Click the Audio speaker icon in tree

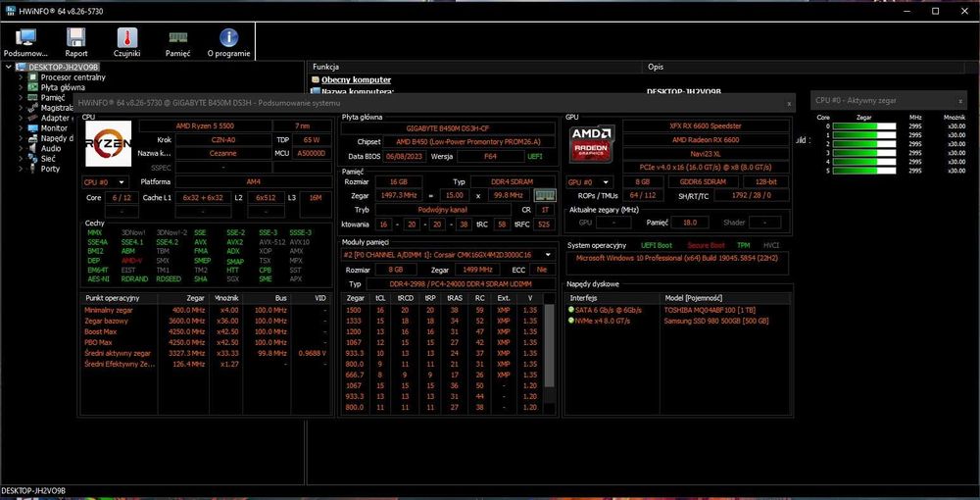[x=33, y=148]
